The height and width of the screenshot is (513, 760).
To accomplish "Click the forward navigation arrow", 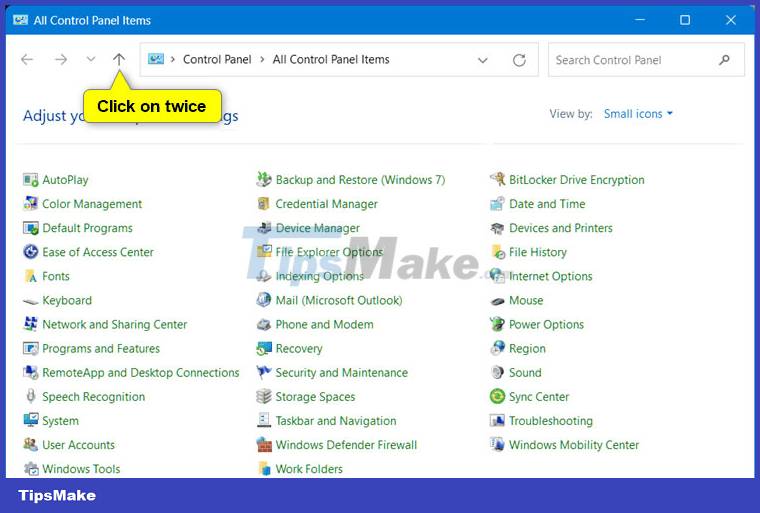I will [x=61, y=59].
